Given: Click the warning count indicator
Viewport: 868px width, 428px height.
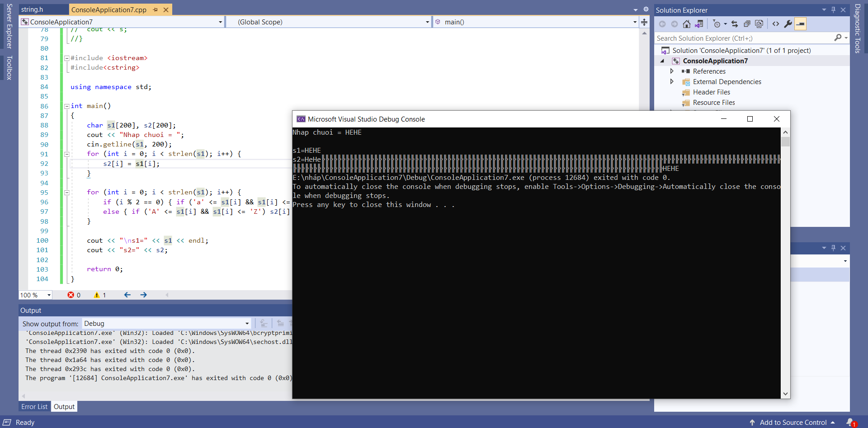Looking at the screenshot, I should (100, 295).
